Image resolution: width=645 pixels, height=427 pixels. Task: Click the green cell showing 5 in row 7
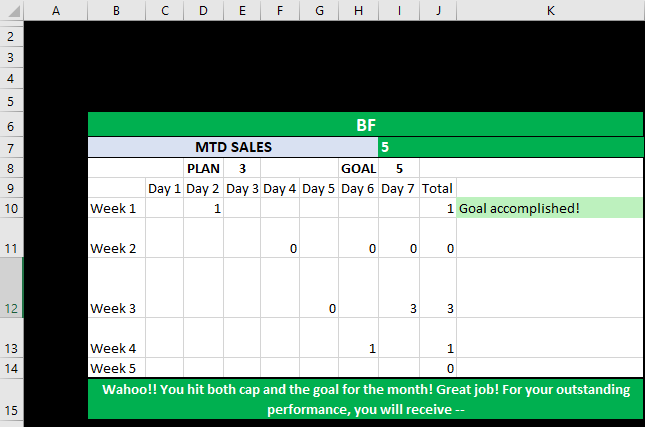[x=510, y=147]
